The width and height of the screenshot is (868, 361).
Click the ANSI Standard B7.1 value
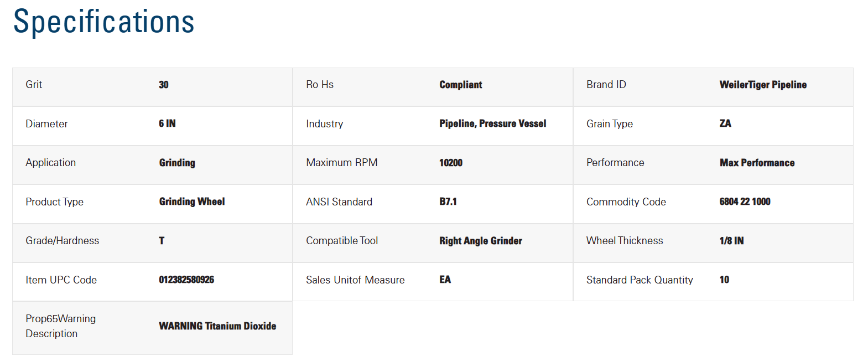448,202
